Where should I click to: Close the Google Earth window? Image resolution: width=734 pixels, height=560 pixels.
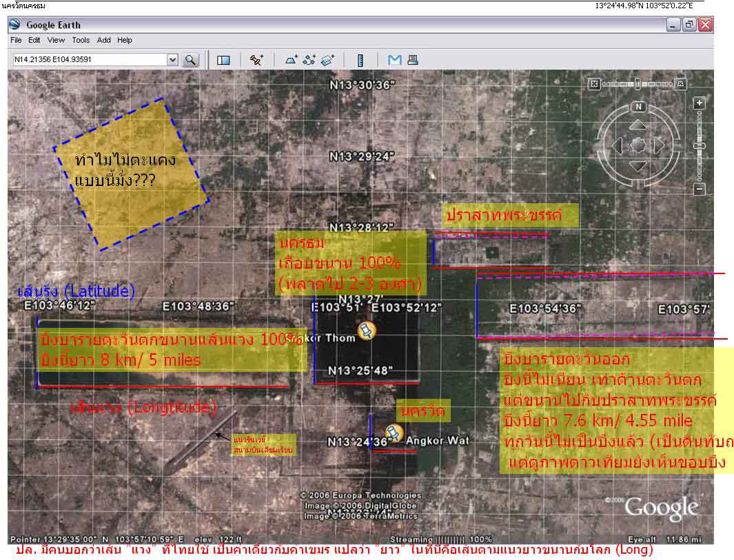coord(706,24)
